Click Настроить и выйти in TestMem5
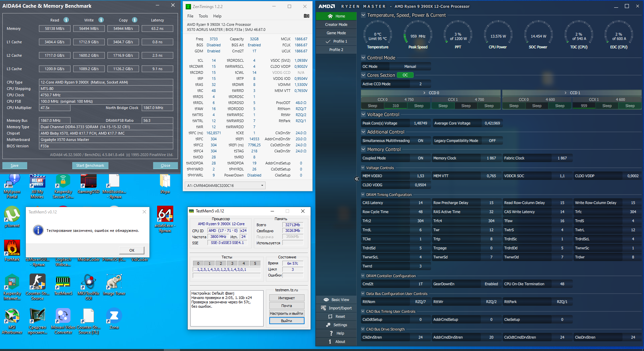The height and width of the screenshot is (351, 644). (x=286, y=313)
